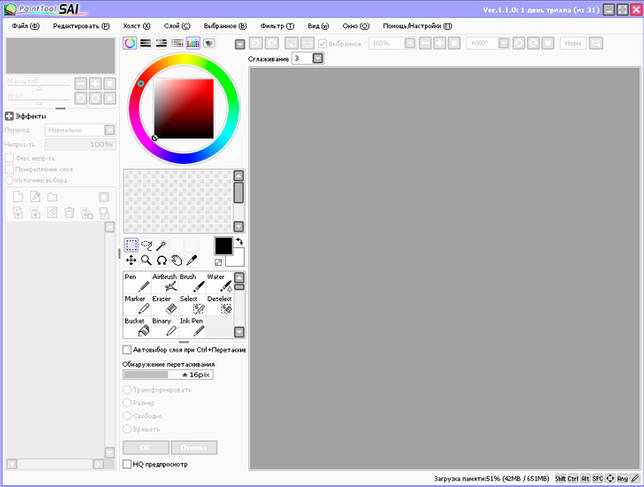Screen dimensions: 644x487
Task: Select the magic wand tool
Action: coord(161,246)
